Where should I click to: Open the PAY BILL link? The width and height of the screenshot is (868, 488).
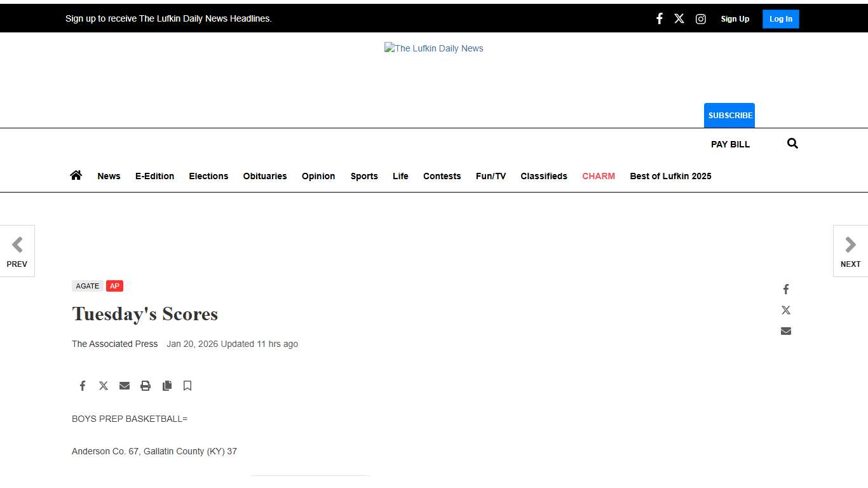pos(730,144)
